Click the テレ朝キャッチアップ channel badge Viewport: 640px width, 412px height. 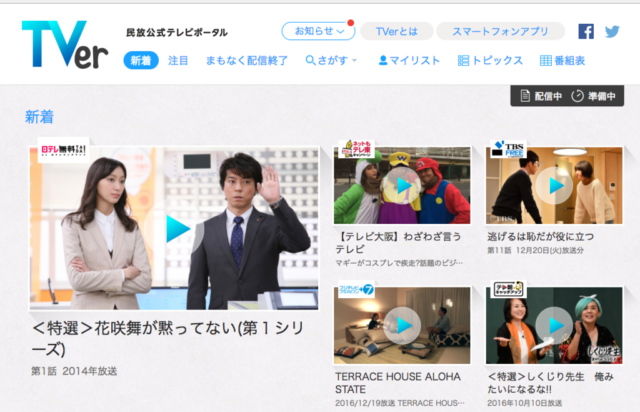coord(508,289)
